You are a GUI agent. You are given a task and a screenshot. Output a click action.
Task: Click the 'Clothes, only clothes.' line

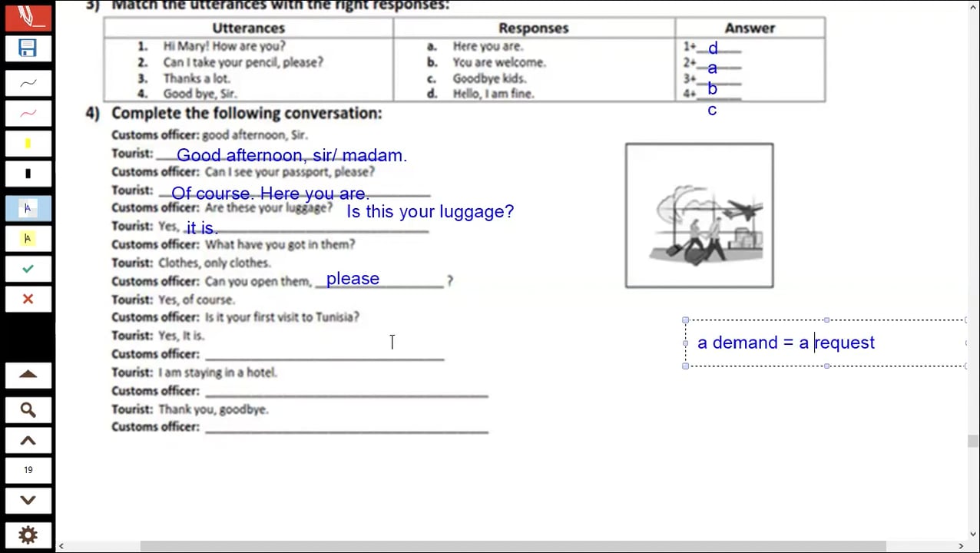click(x=214, y=263)
